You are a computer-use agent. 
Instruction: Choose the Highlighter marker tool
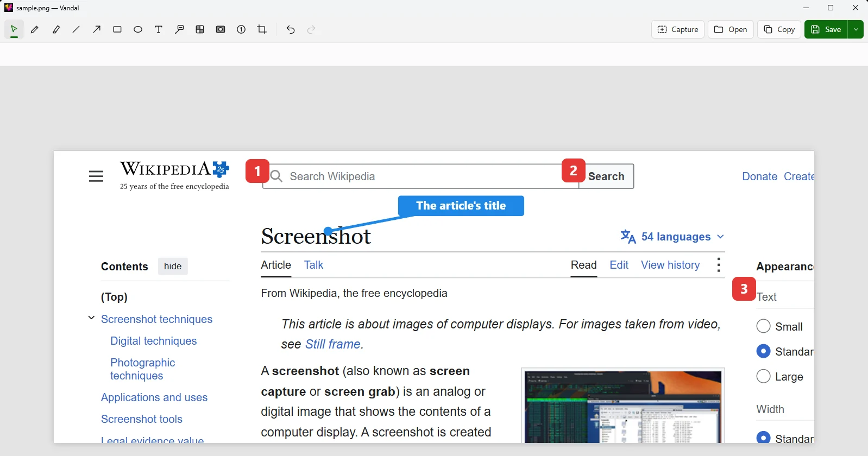click(55, 29)
